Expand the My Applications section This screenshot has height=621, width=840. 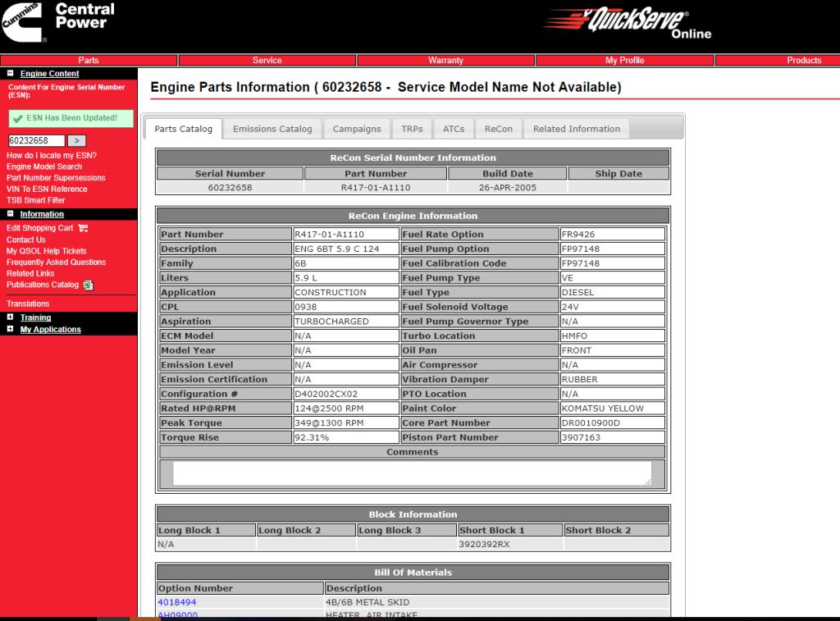pos(11,329)
